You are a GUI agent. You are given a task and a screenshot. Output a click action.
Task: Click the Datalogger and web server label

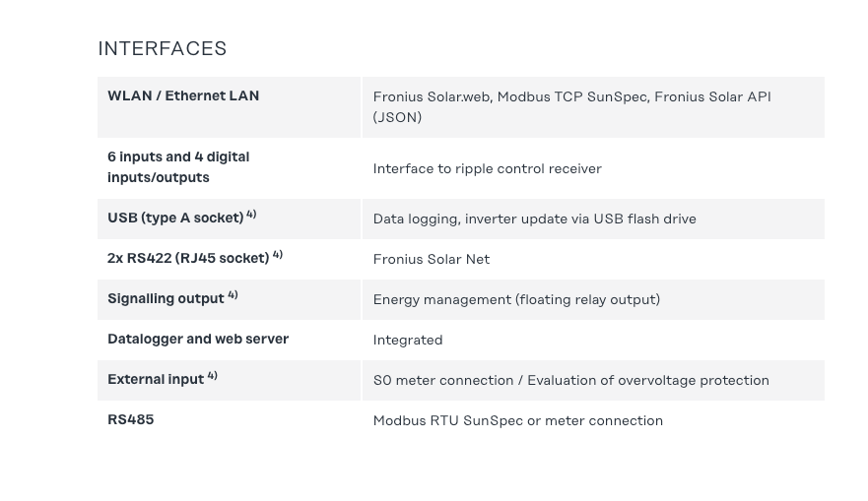(198, 339)
